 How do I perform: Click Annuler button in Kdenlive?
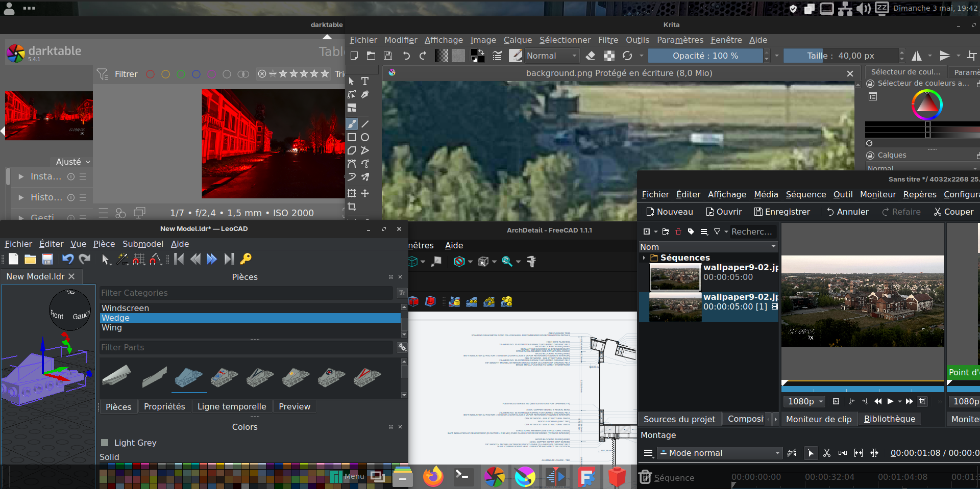pyautogui.click(x=847, y=212)
